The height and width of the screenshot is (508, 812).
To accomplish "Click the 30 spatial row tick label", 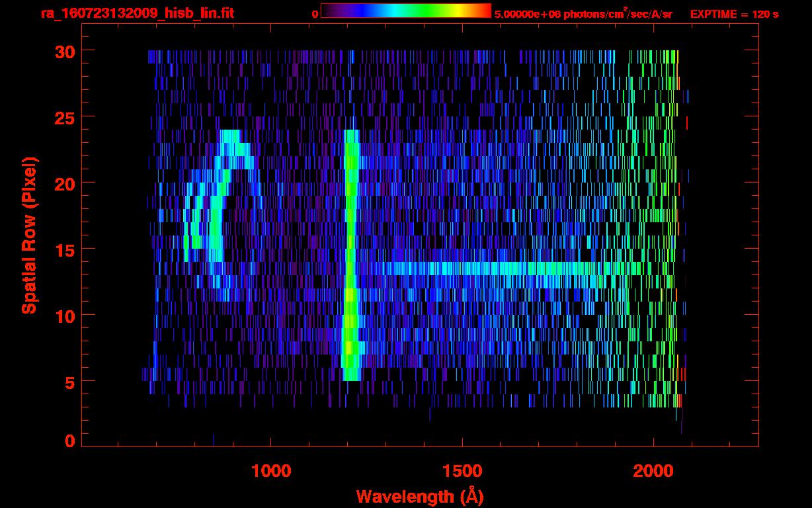I will pyautogui.click(x=65, y=50).
